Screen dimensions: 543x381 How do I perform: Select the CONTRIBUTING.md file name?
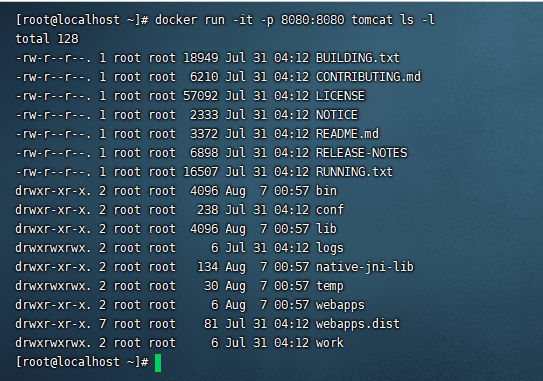(x=368, y=77)
